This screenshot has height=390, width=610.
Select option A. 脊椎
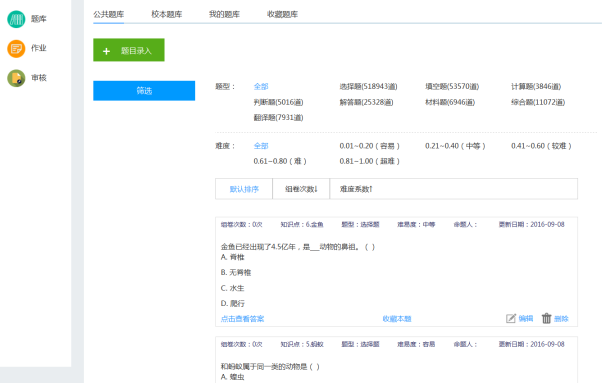[x=232, y=257]
